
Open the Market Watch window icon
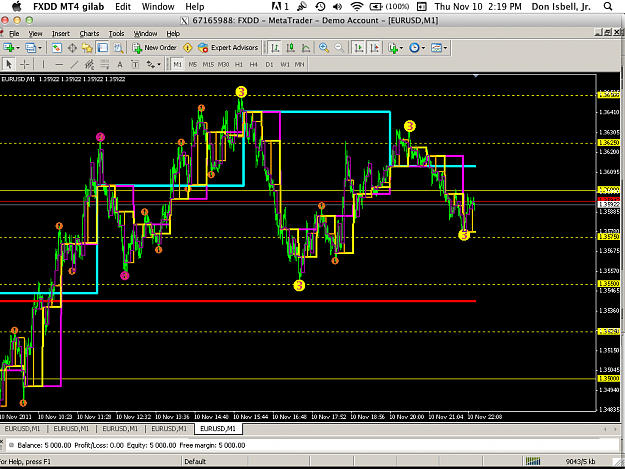coord(57,48)
